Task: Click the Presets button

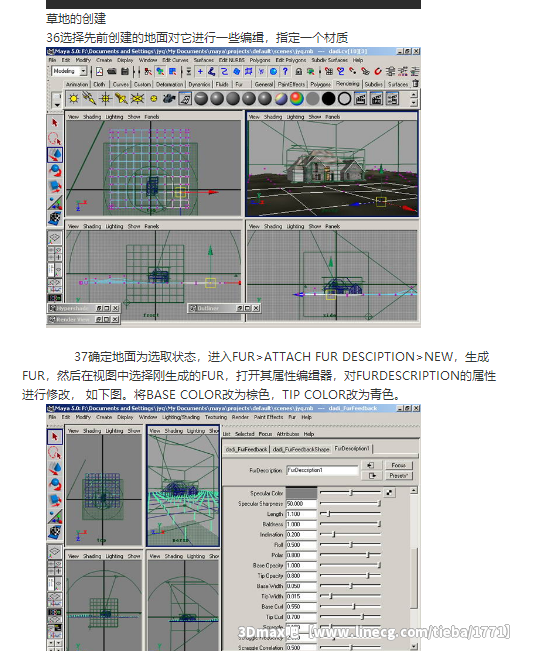Action: 398,476
